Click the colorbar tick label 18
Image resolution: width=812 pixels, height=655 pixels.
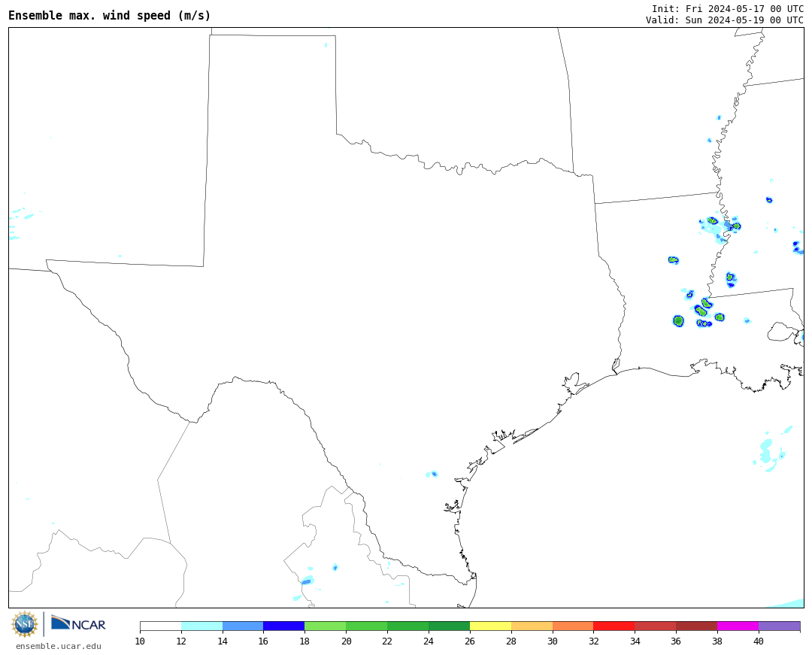point(304,641)
